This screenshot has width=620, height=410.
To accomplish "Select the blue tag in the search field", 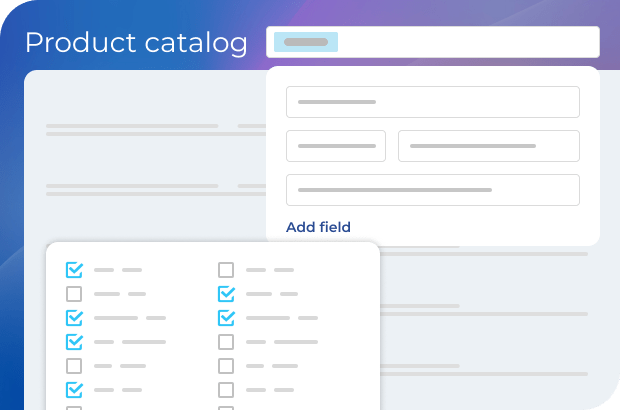I will coord(306,42).
